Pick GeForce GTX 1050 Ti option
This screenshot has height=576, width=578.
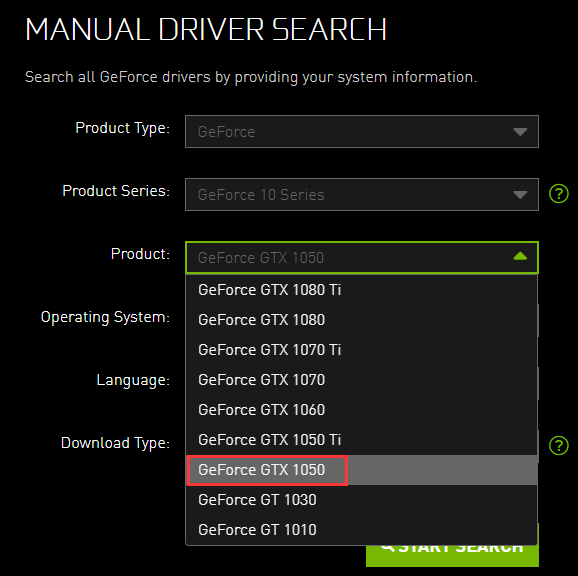click(362, 440)
